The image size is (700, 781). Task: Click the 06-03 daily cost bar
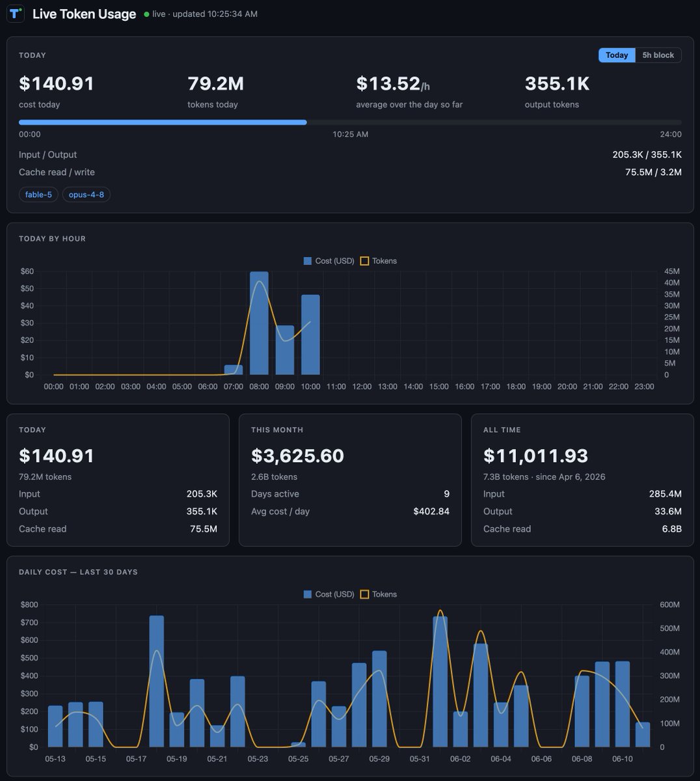pos(481,696)
